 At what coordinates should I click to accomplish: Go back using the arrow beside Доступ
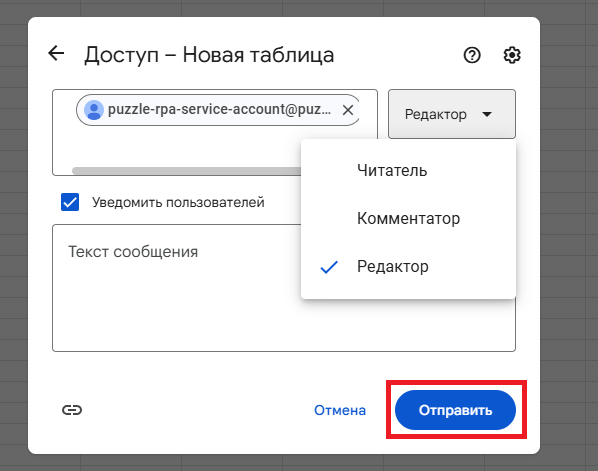click(x=56, y=53)
